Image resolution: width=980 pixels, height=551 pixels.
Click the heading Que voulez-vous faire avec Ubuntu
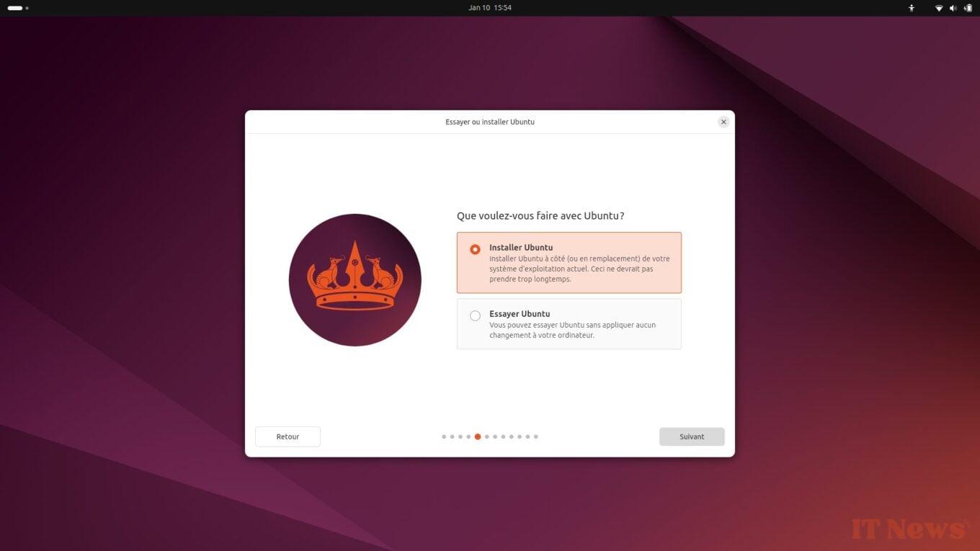(x=540, y=215)
